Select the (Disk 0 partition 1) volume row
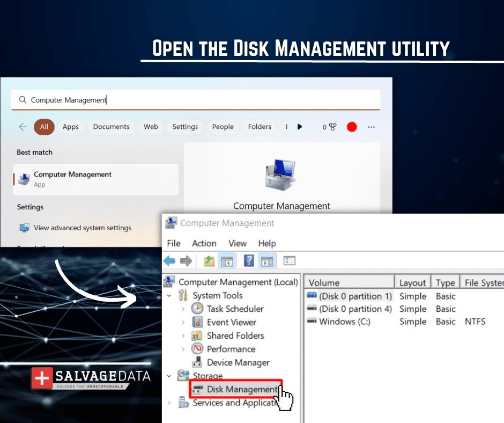The height and width of the screenshot is (423, 504). (355, 296)
